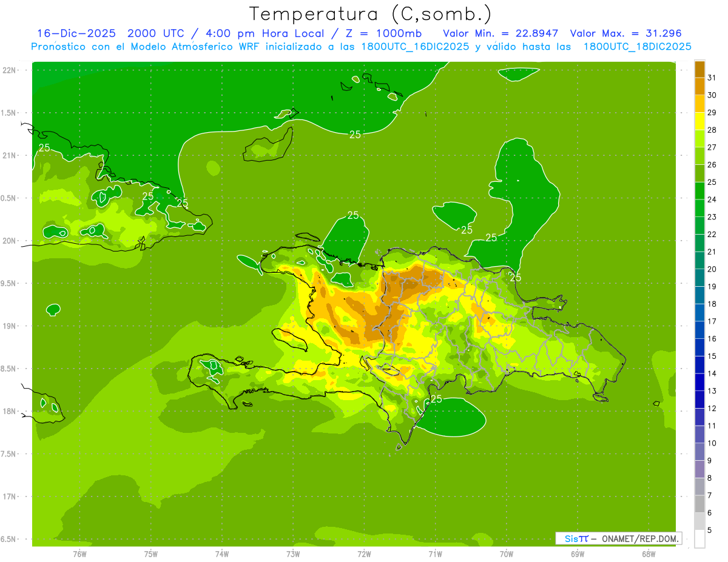
Task: Click the '6.5N' latitude axis label
Action: [9, 539]
